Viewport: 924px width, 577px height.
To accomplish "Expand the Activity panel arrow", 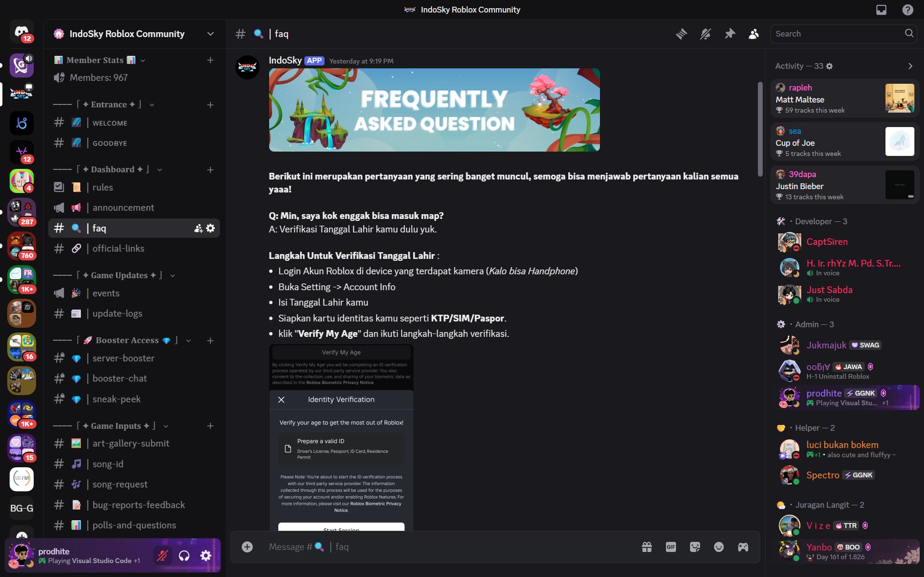I will [910, 66].
